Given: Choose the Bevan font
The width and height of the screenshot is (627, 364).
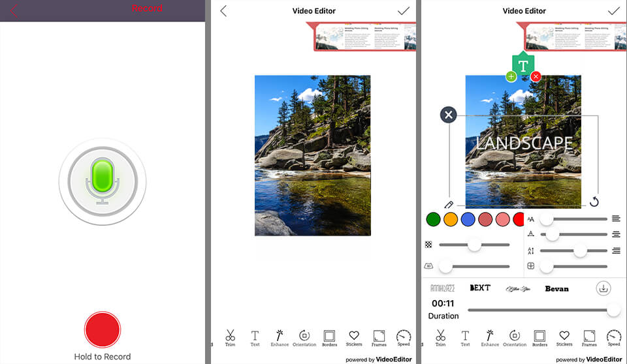Looking at the screenshot, I should click(556, 288).
